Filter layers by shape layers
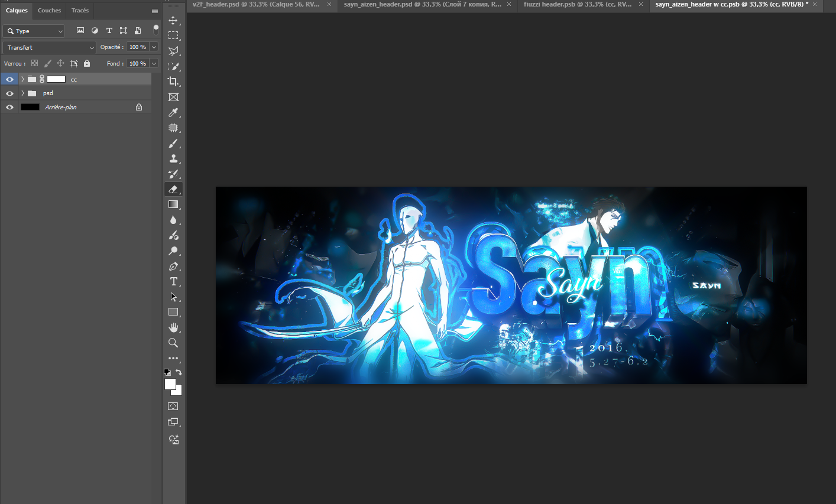Image resolution: width=836 pixels, height=504 pixels. pyautogui.click(x=123, y=31)
